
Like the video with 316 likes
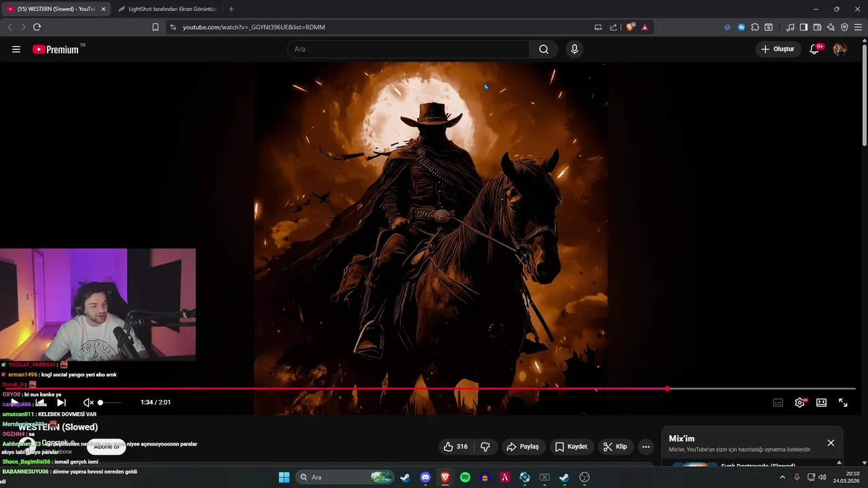coord(456,447)
